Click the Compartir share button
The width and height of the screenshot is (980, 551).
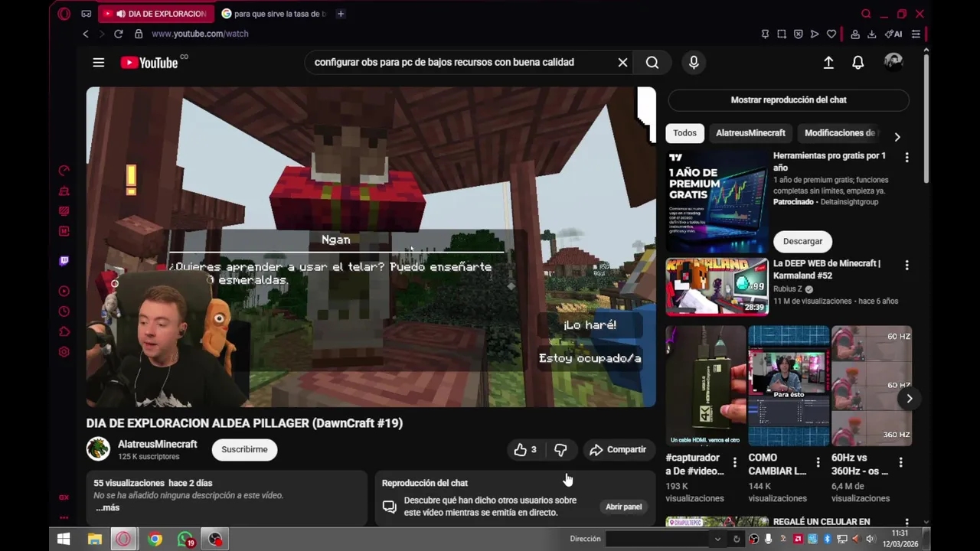pos(618,450)
